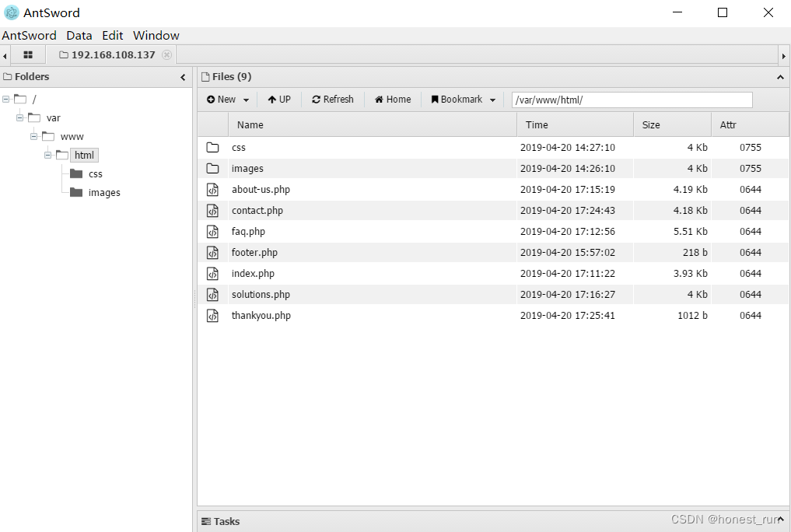Open the Data menu
The height and width of the screenshot is (532, 791).
[79, 35]
